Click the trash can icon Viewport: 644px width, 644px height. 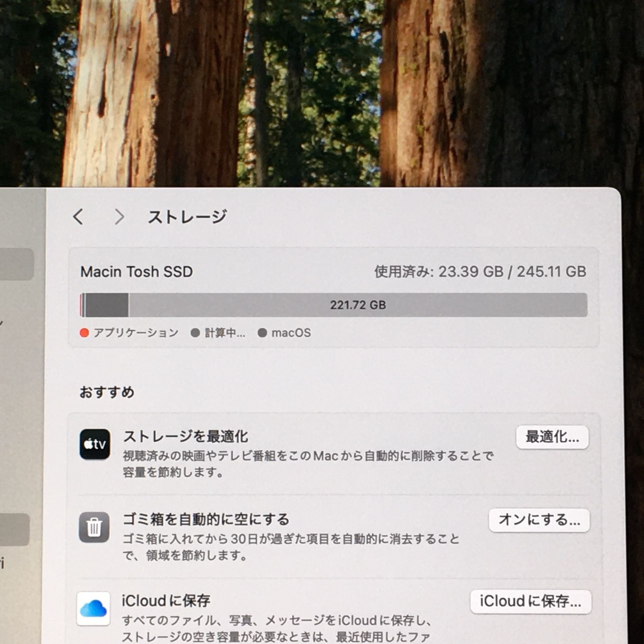pos(94,527)
